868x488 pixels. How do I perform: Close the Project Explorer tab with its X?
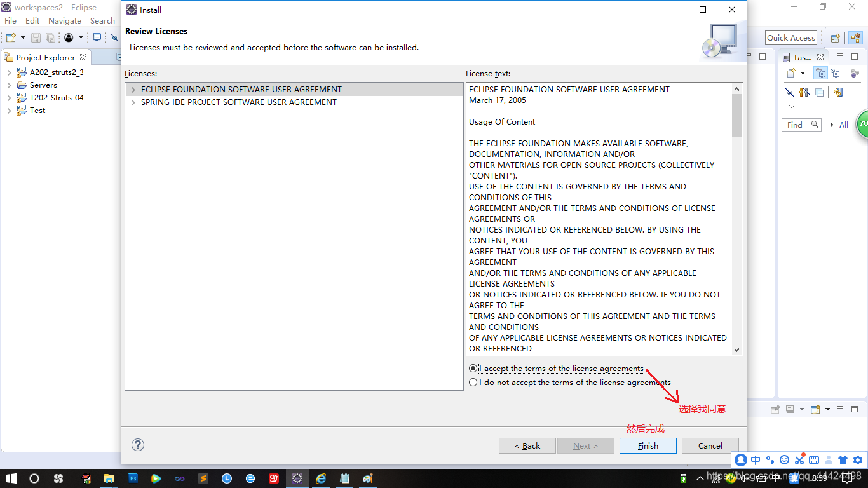tap(83, 57)
